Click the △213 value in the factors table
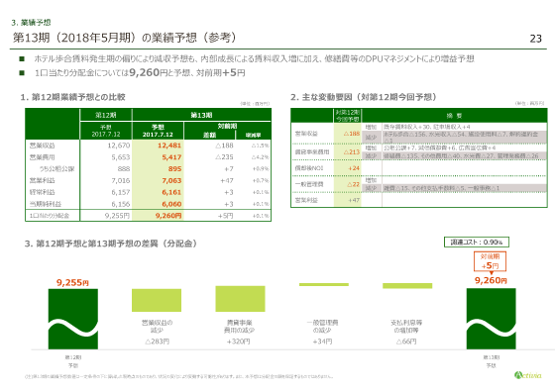This screenshot has height=392, width=555. pos(353,152)
